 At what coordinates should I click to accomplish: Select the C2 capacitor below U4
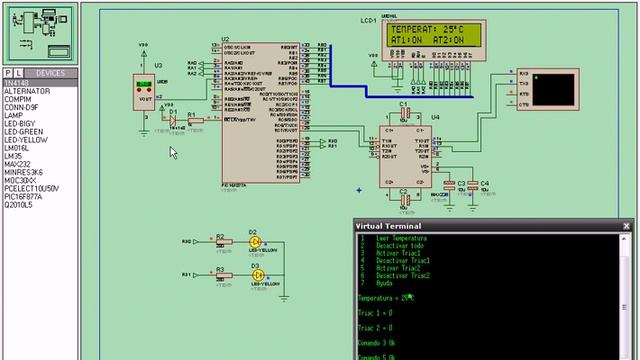coord(405,200)
